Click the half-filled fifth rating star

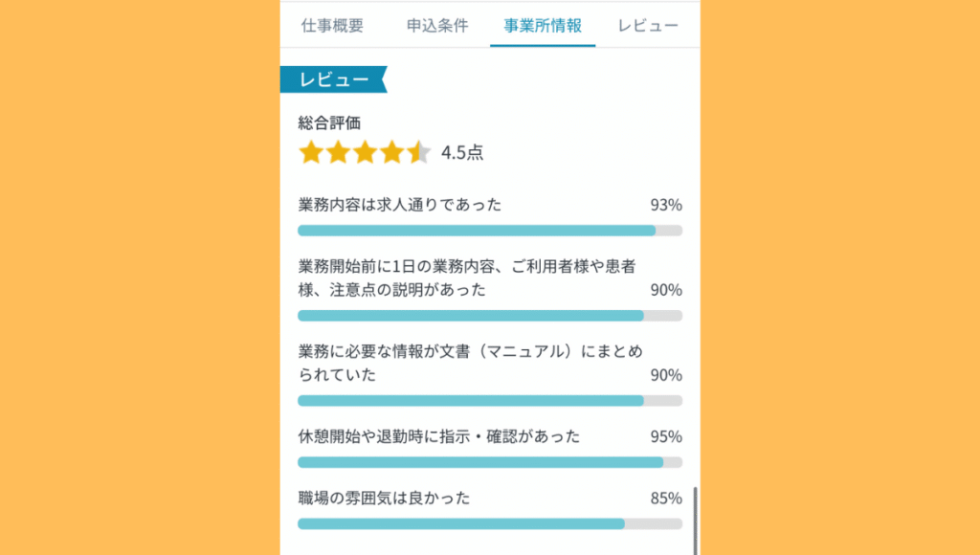click(x=418, y=152)
